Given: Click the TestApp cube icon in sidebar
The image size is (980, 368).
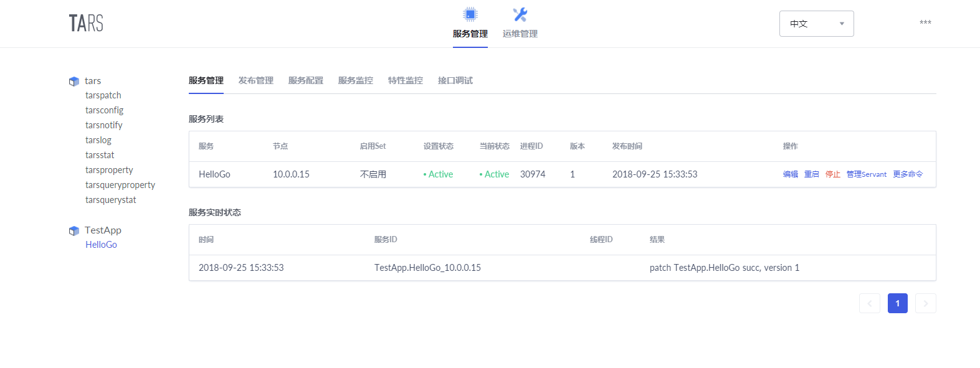Looking at the screenshot, I should [x=74, y=231].
